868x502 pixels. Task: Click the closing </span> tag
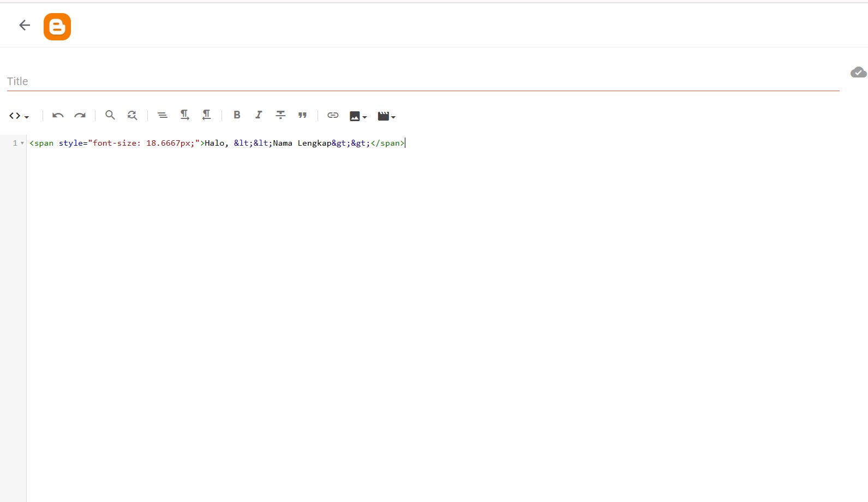pos(388,143)
